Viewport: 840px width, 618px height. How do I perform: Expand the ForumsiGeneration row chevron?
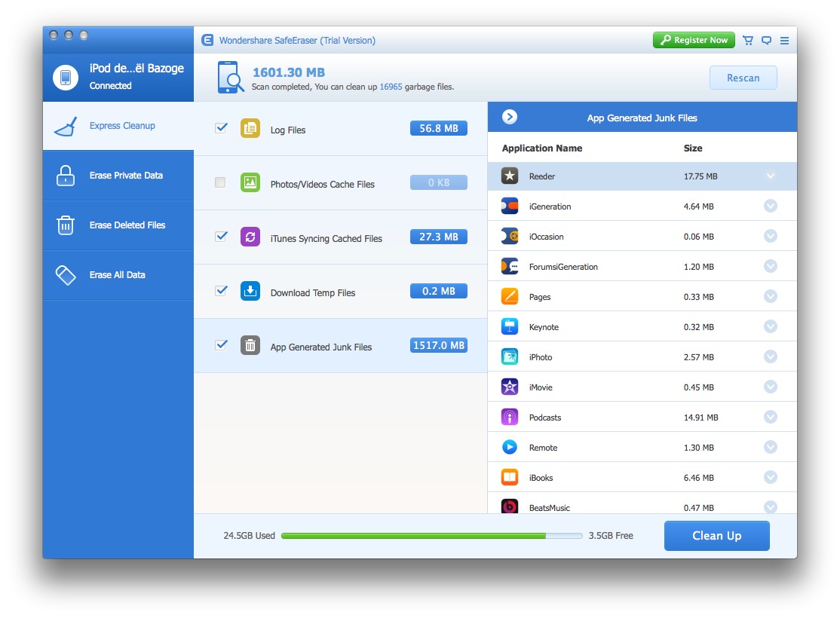[771, 266]
